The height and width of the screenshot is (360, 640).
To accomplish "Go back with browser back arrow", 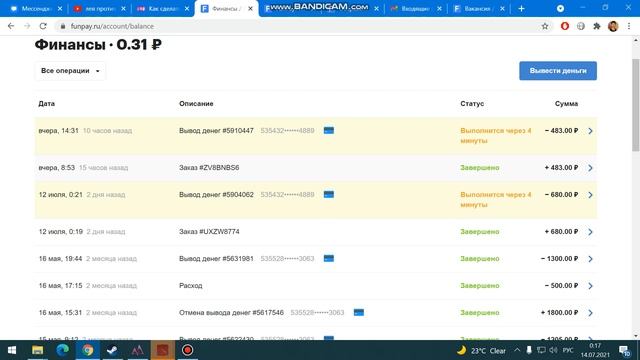I will click(x=11, y=26).
